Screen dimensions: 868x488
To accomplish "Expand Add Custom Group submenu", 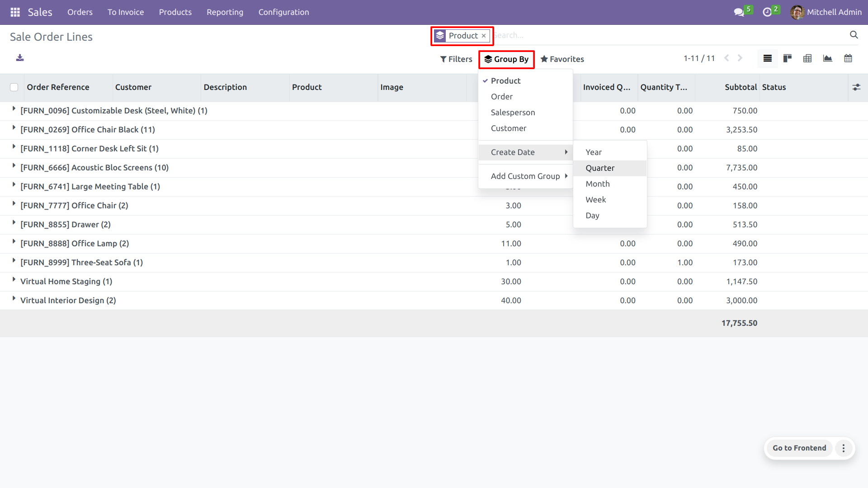I will coord(525,176).
